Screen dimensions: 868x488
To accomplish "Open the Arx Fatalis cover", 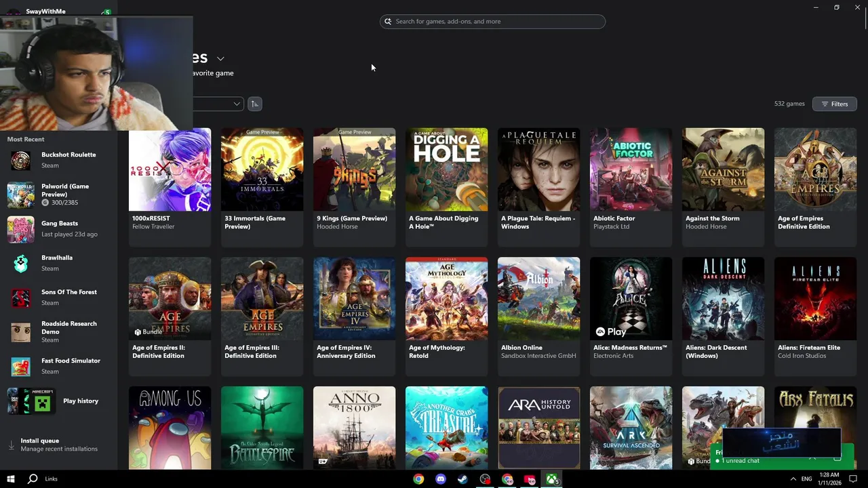I will pyautogui.click(x=815, y=407).
